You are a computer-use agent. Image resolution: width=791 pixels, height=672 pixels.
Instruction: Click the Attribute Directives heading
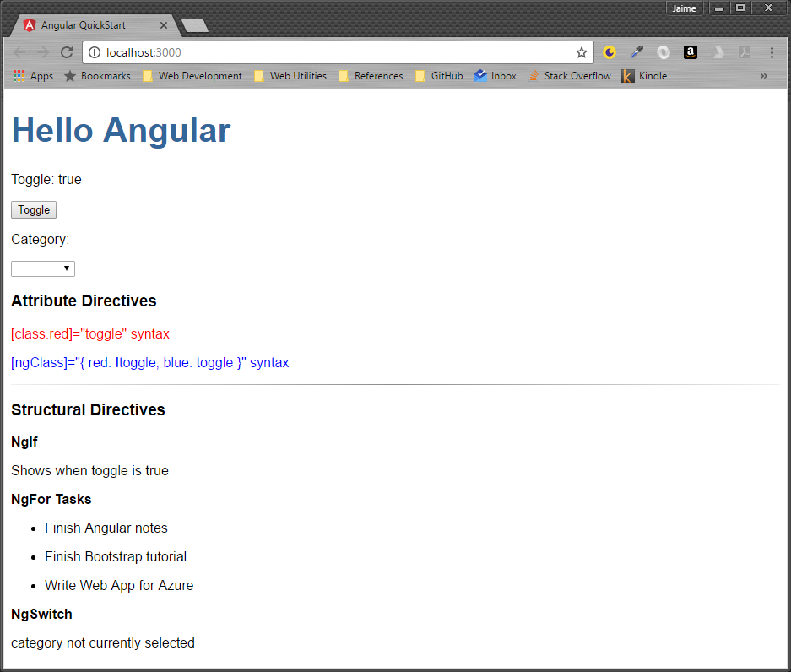(x=84, y=301)
